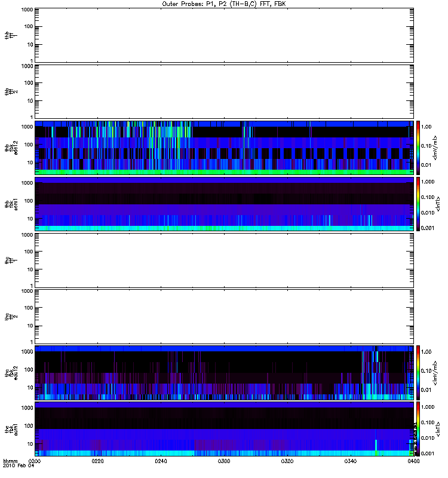Click the 2010 Feb 04 date label

[19, 466]
